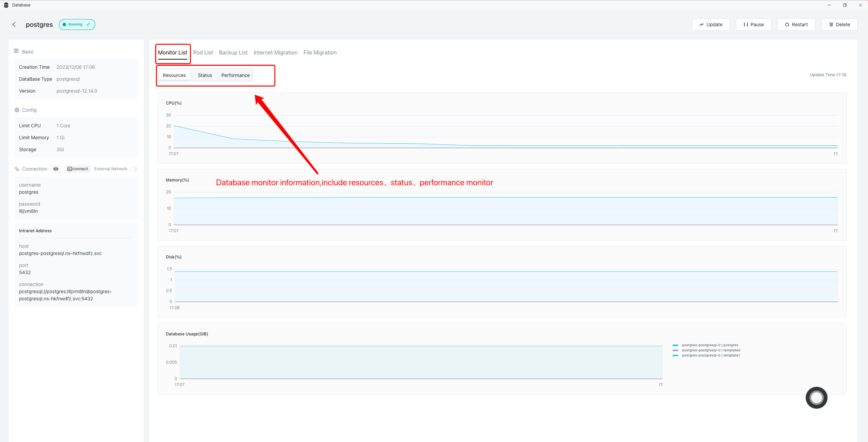
Task: Select the Performance monitor sub-tab
Action: [235, 75]
